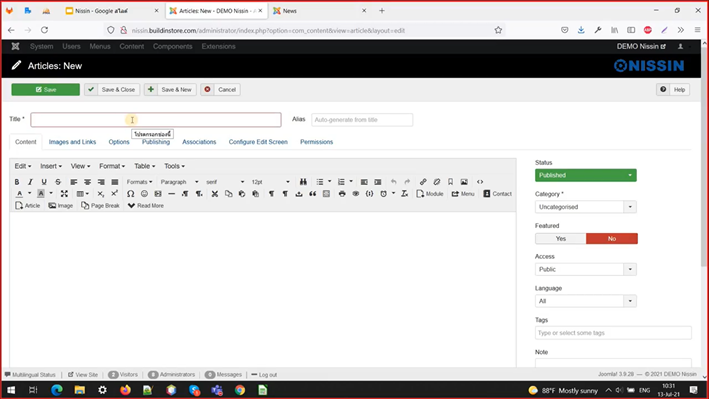The height and width of the screenshot is (399, 709).
Task: Set Featured to No
Action: tap(612, 238)
